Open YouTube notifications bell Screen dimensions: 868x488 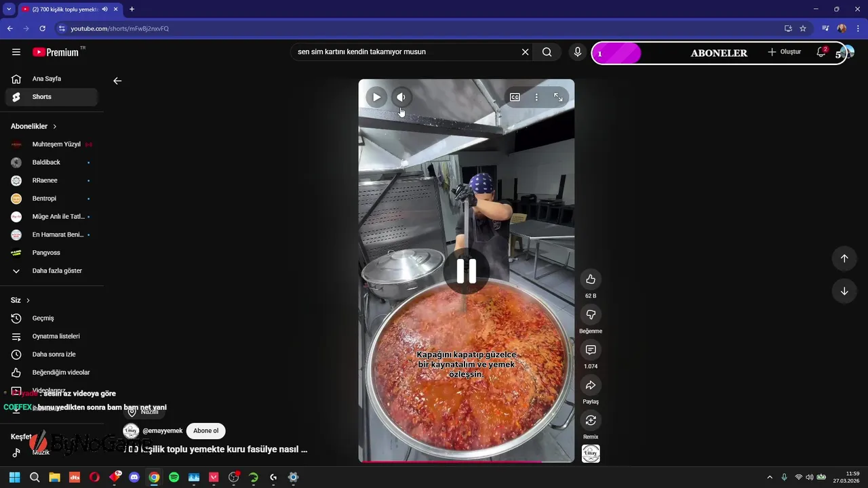coord(821,52)
